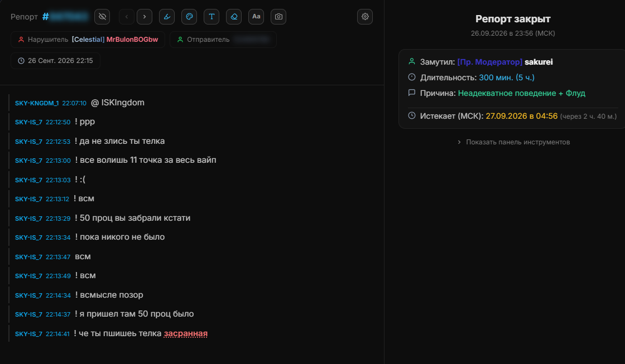Viewport: 625px width, 364px height.
Task: Change font size with Aa button
Action: coord(256,17)
